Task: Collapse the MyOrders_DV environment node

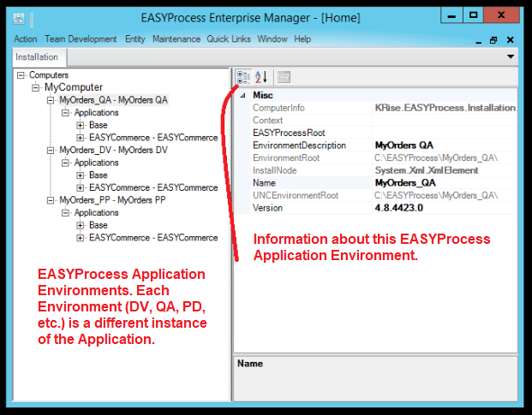Action: [x=51, y=150]
